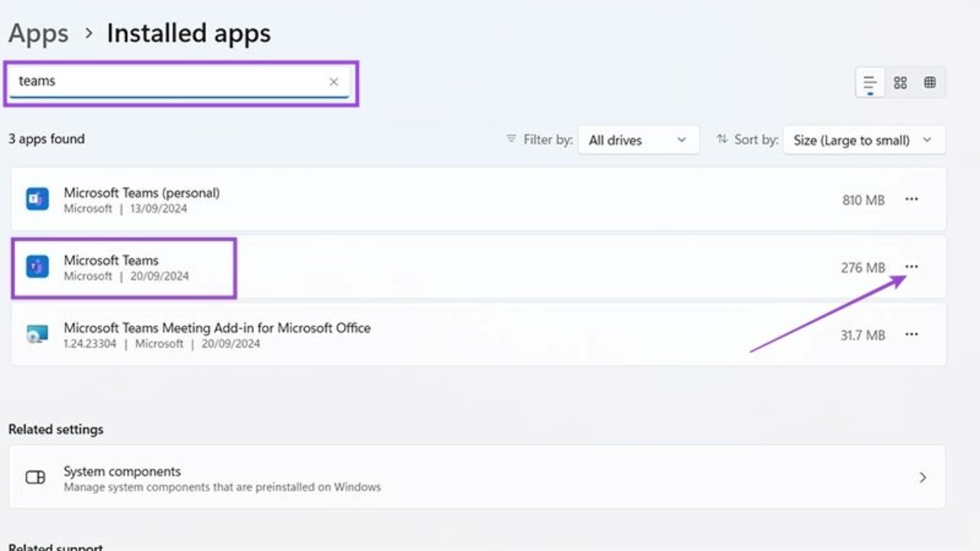The height and width of the screenshot is (551, 980).
Task: Open the All drives filter dropdown
Action: pyautogui.click(x=639, y=139)
